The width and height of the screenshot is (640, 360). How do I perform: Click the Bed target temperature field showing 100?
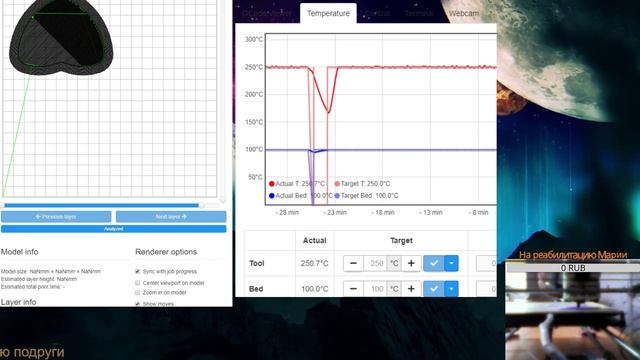tap(375, 289)
